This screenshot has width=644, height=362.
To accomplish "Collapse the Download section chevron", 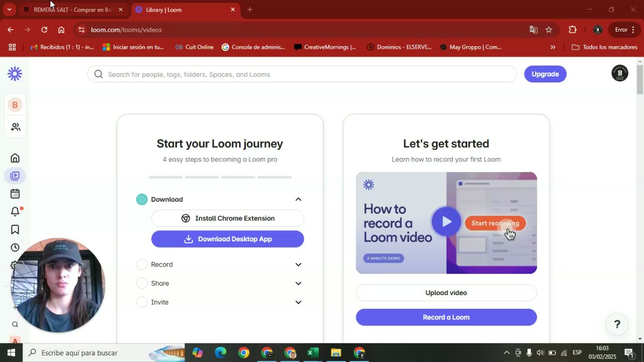I will [x=298, y=199].
